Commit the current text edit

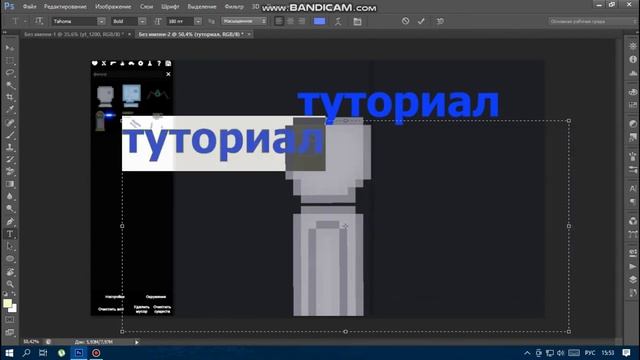[421, 21]
